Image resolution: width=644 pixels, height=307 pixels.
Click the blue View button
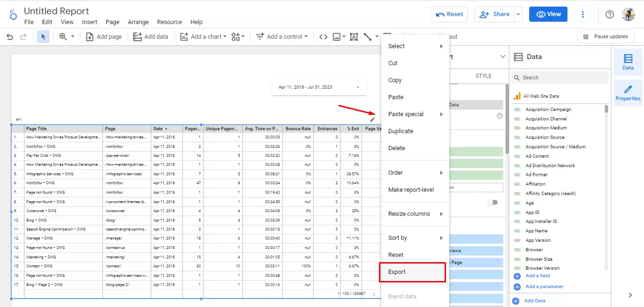tap(548, 14)
